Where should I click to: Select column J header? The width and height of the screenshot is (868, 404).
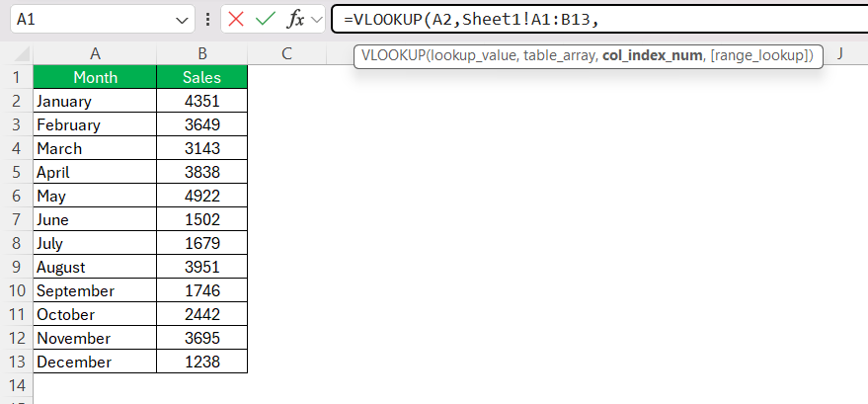tap(840, 53)
